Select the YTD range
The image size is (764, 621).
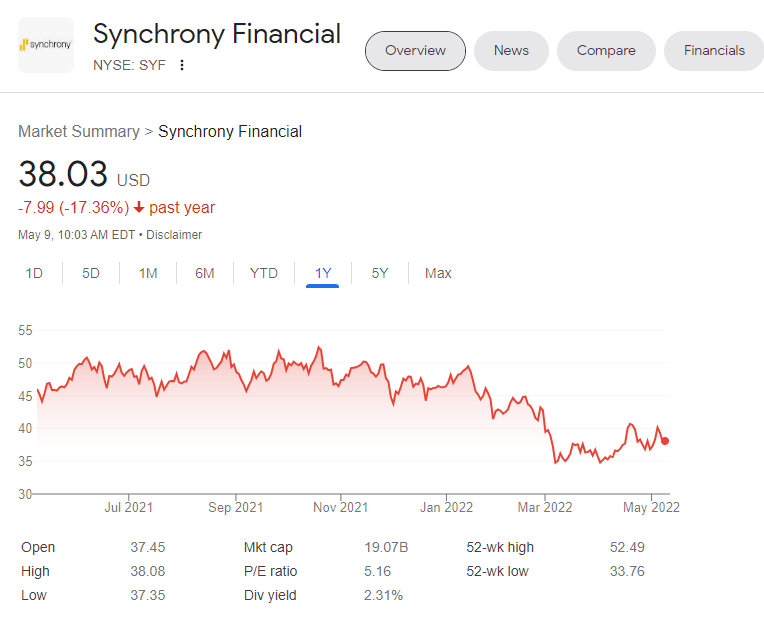264,273
